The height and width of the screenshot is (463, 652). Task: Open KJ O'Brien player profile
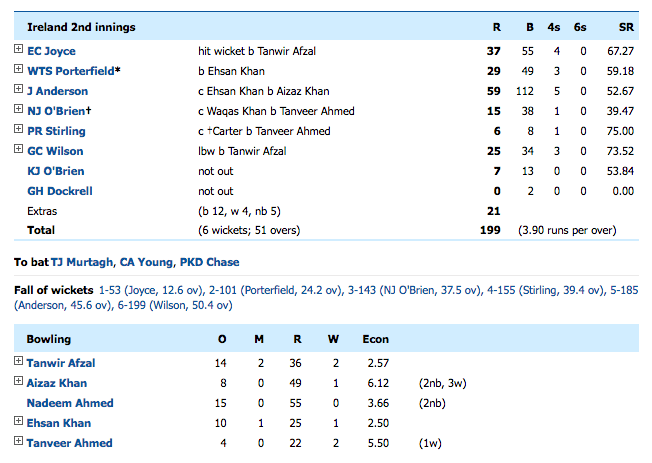[56, 171]
